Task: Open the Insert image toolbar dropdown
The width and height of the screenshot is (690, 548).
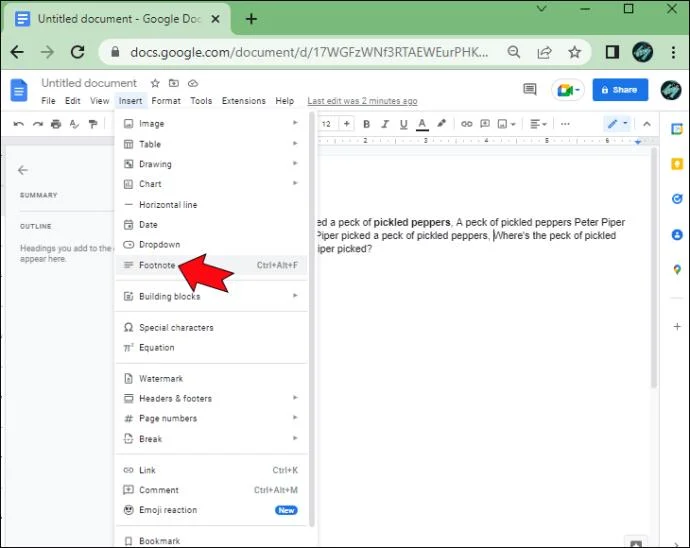Action: point(506,124)
